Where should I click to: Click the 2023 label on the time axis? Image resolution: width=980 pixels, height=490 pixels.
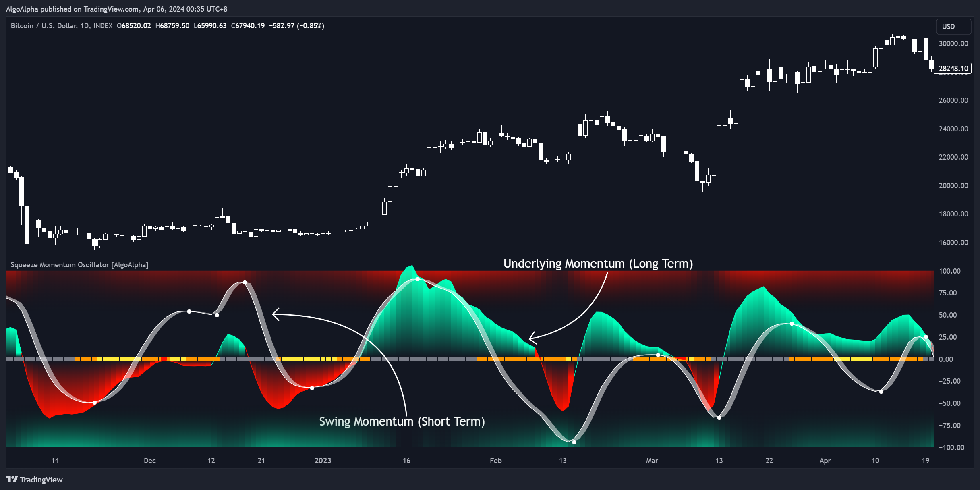323,461
